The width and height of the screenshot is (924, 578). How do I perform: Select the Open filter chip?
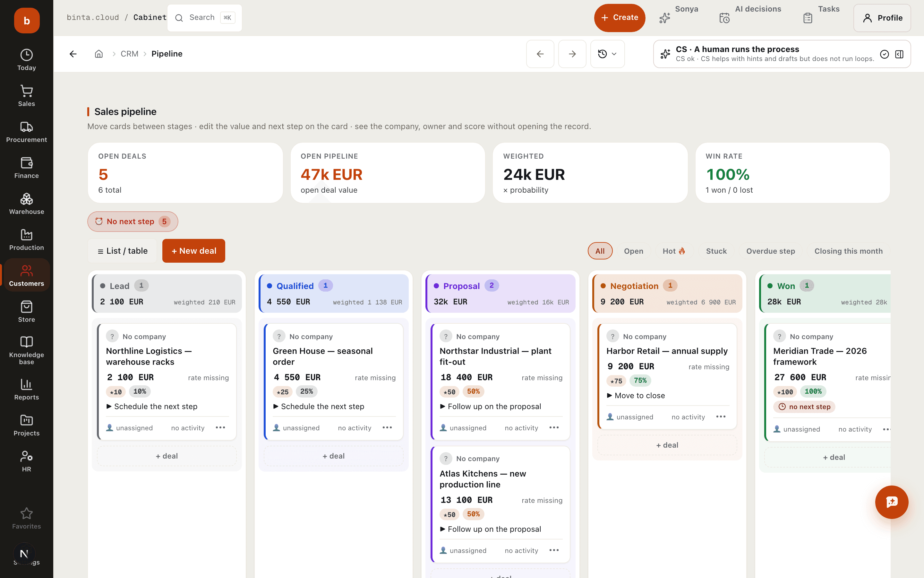633,251
